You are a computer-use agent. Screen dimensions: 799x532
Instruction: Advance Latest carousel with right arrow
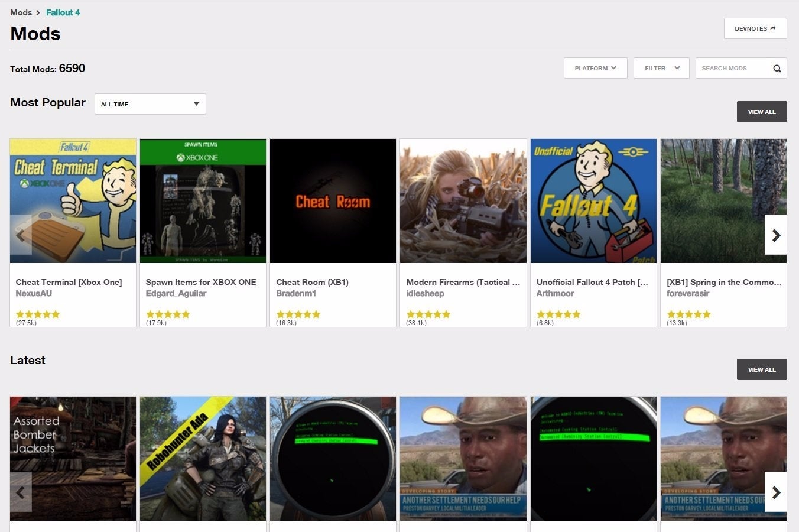[775, 492]
